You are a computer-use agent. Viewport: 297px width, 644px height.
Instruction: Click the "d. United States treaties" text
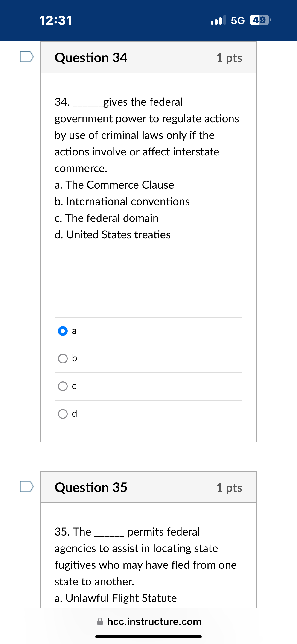[113, 235]
